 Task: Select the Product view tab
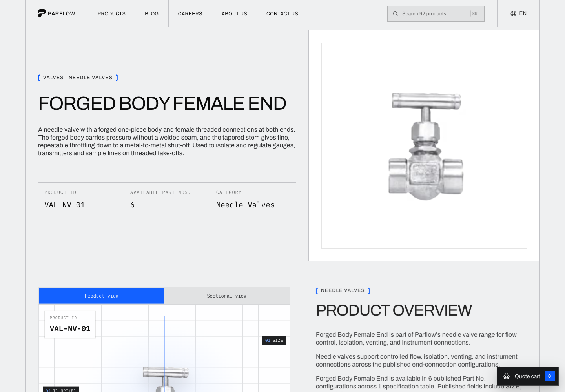pos(102,296)
